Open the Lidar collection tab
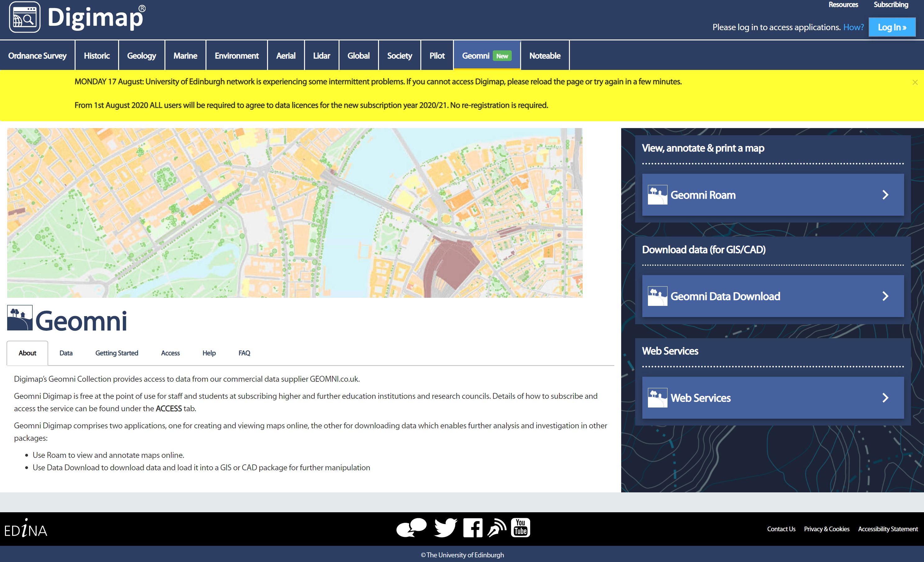 point(322,56)
